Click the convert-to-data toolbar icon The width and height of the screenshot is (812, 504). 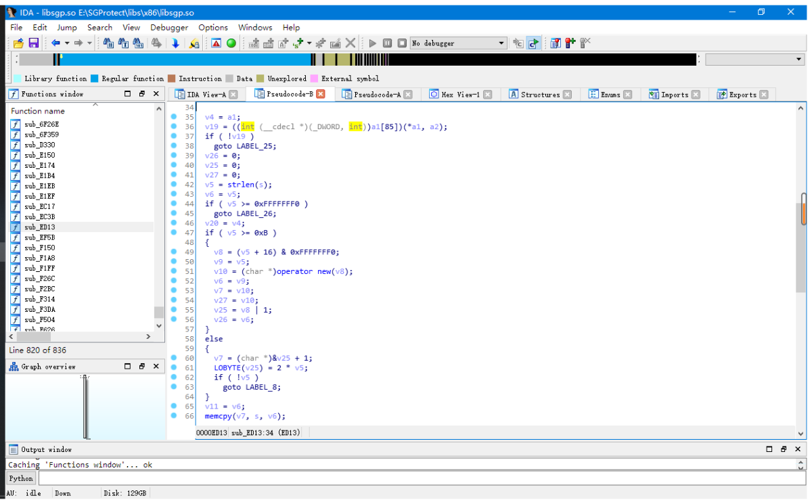(x=268, y=43)
